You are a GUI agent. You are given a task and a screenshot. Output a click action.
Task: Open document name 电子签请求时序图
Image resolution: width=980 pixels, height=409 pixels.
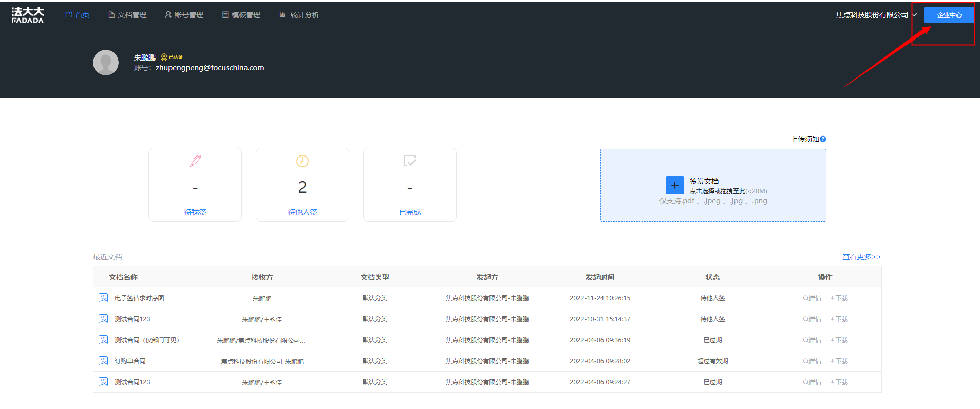(x=139, y=298)
